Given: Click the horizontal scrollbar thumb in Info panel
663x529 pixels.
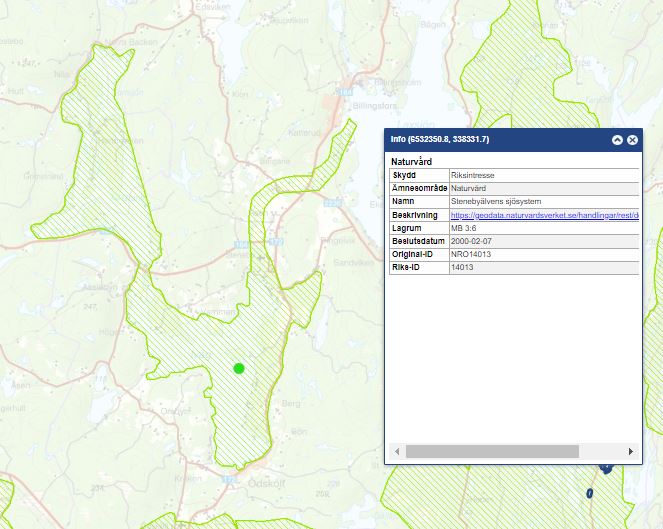Looking at the screenshot, I should [x=492, y=452].
